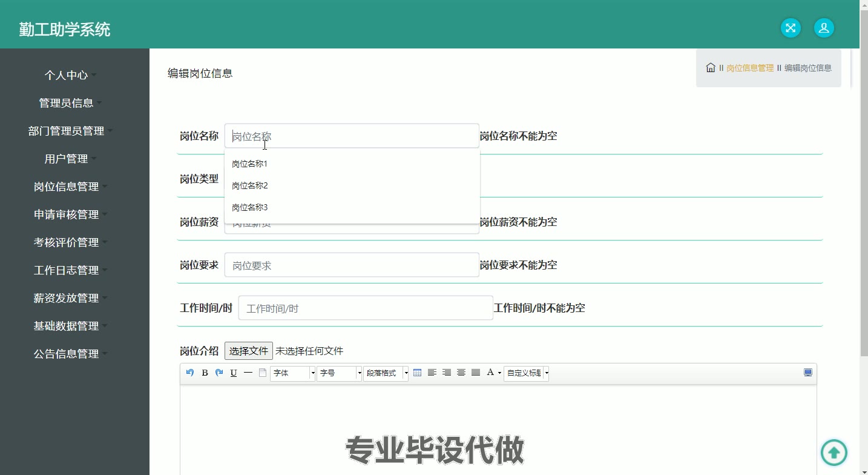This screenshot has height=475, width=868.
Task: Select 岗位名称2 from the suggestion list
Action: [250, 185]
